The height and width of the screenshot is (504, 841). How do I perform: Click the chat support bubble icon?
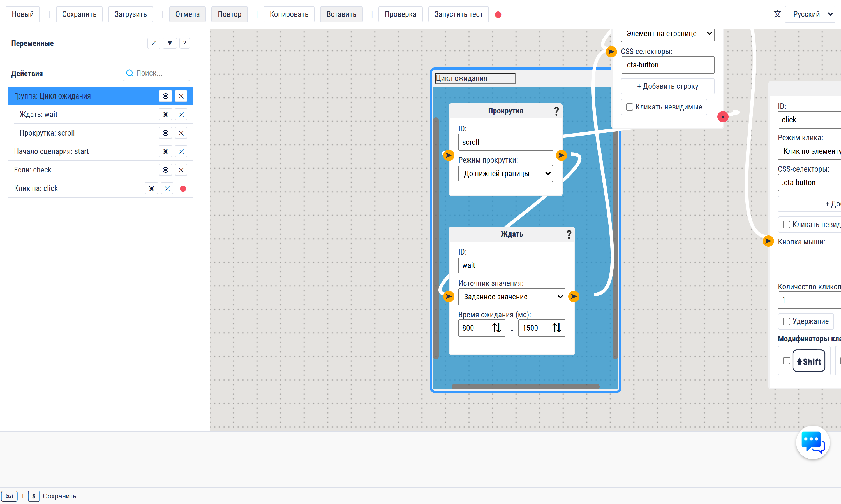[812, 442]
